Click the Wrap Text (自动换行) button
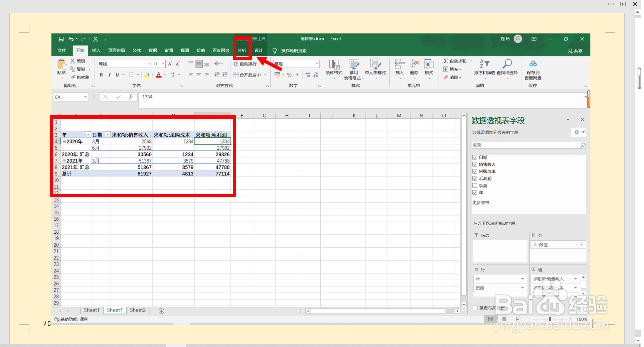The height and width of the screenshot is (347, 644). 245,64
